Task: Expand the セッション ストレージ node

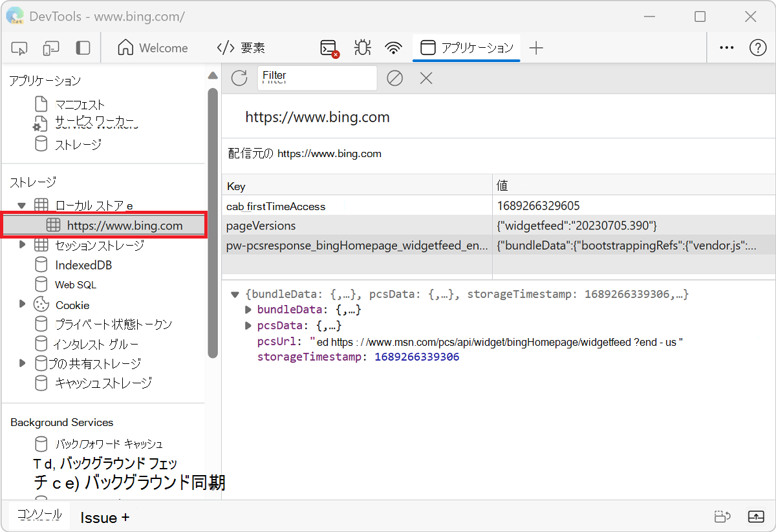Action: click(x=21, y=245)
